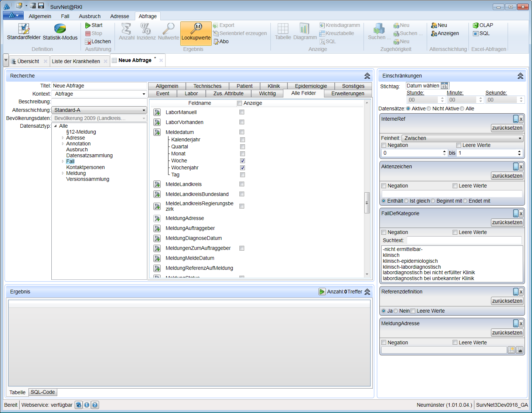Click zurücksetzen in the FallDefKategorie filter

click(x=507, y=222)
